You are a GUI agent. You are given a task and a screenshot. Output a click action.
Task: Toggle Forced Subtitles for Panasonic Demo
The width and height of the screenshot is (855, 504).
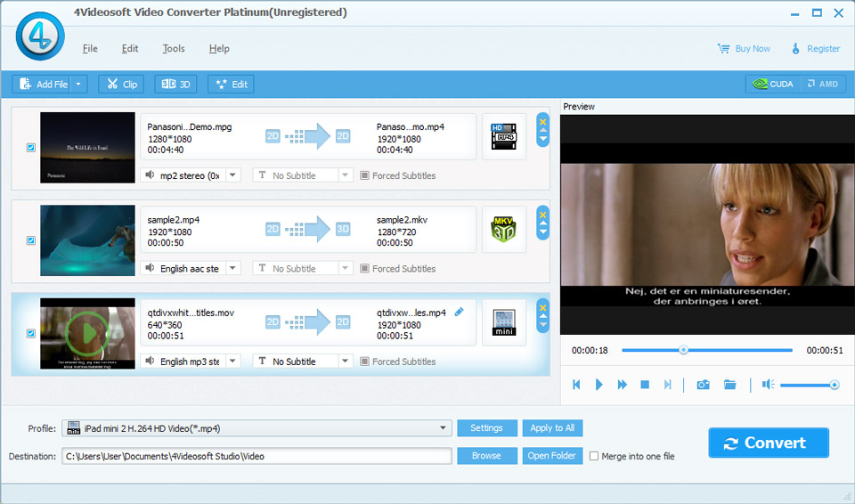point(364,175)
